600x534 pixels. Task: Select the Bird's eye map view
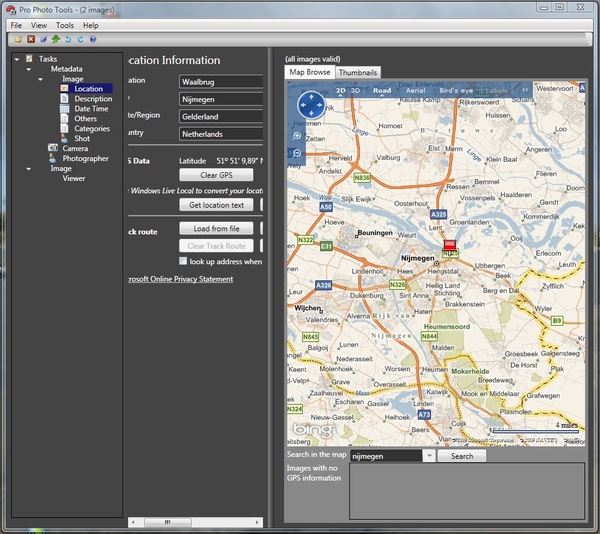pyautogui.click(x=456, y=91)
